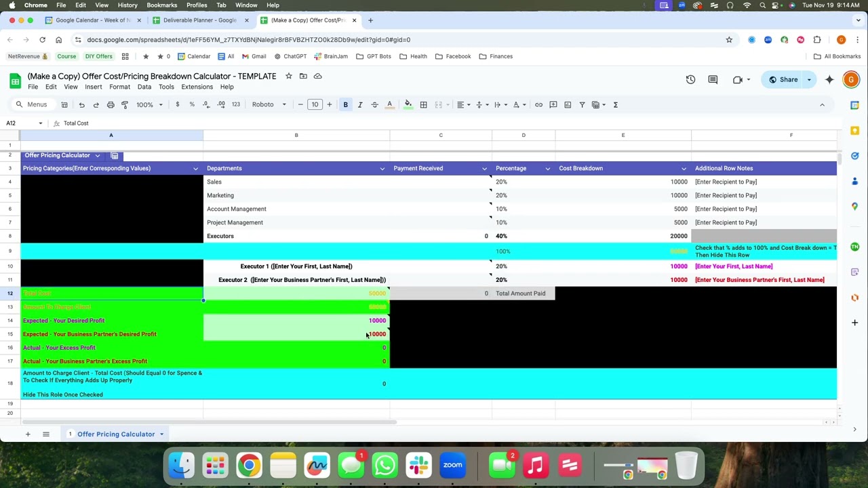
Task: Open the Offer Pricing Calculator table dropdown
Action: click(97, 155)
